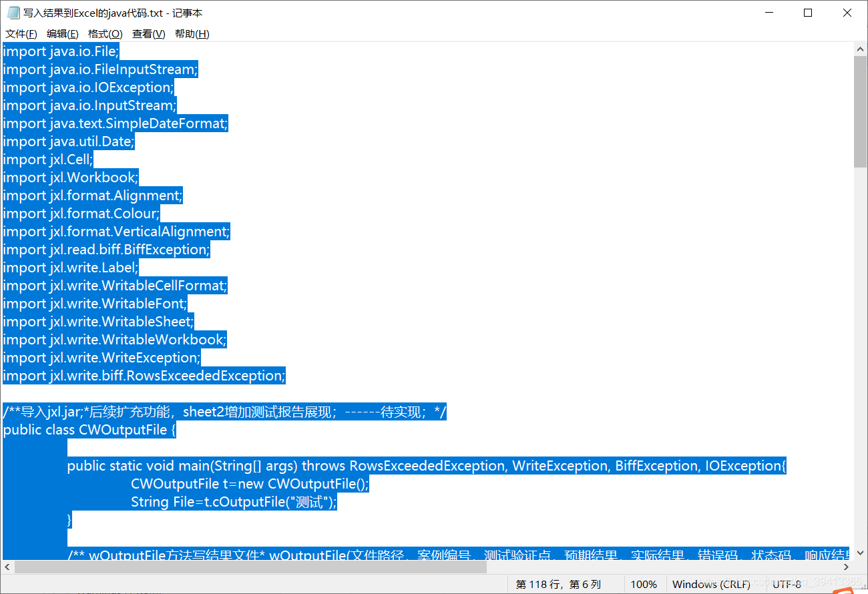The width and height of the screenshot is (868, 594).
Task: Click the line import jxl.format.VerticalAlignment;
Action: (x=116, y=232)
